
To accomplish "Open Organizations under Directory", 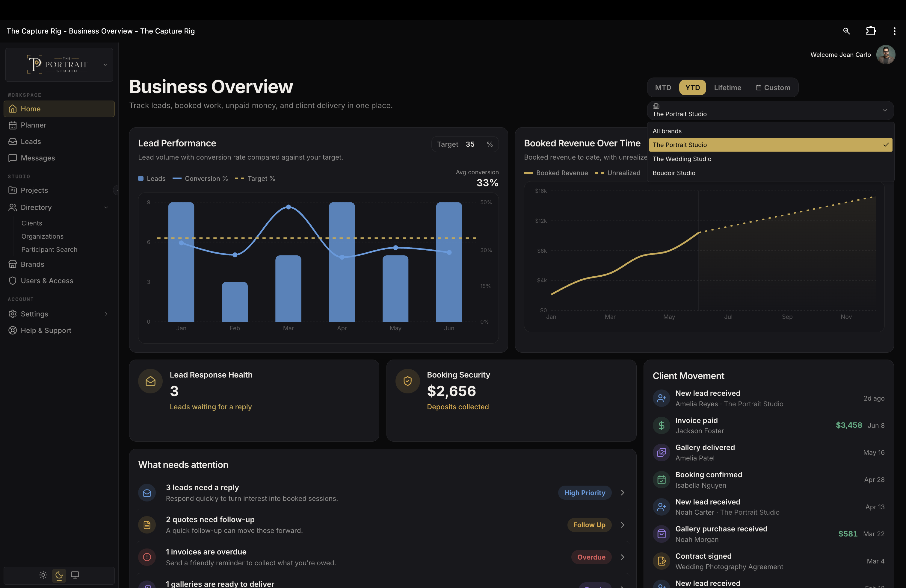I will point(42,236).
